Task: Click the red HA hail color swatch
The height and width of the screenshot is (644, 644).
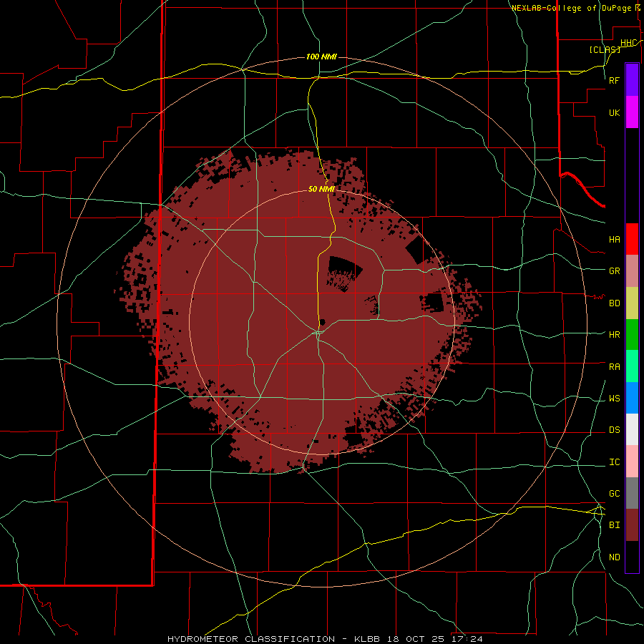Action: [632, 239]
